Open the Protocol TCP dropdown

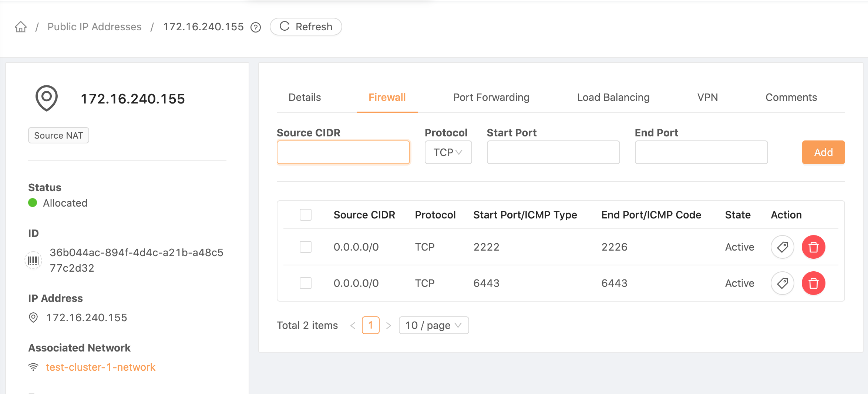pyautogui.click(x=448, y=152)
